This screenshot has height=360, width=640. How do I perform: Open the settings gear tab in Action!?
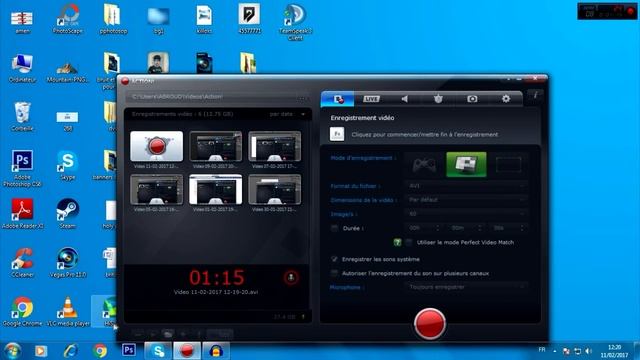506,99
